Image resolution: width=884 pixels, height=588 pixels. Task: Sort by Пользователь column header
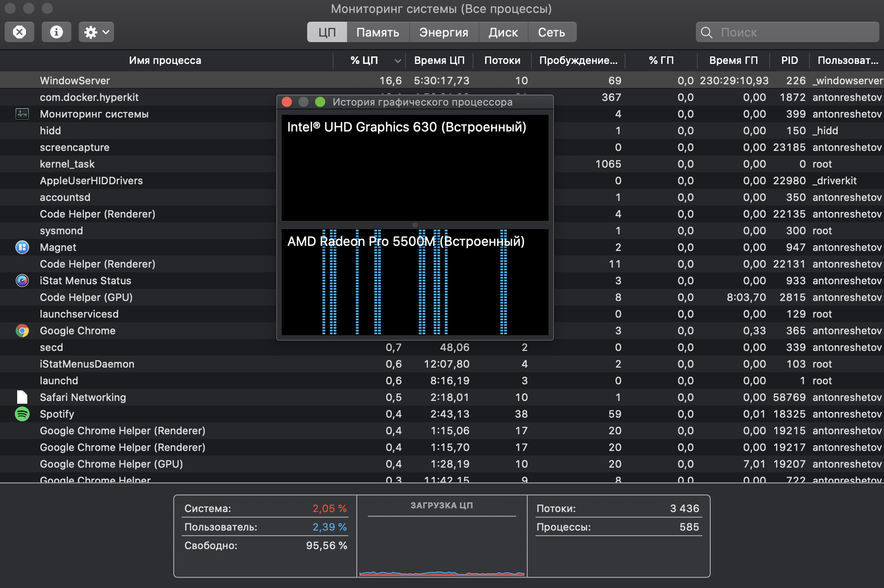point(847,60)
